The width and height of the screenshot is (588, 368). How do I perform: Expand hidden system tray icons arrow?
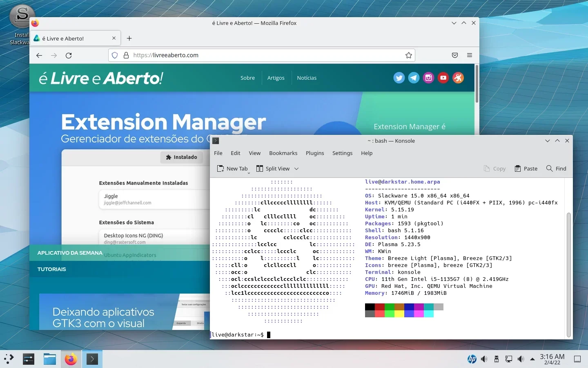click(532, 359)
